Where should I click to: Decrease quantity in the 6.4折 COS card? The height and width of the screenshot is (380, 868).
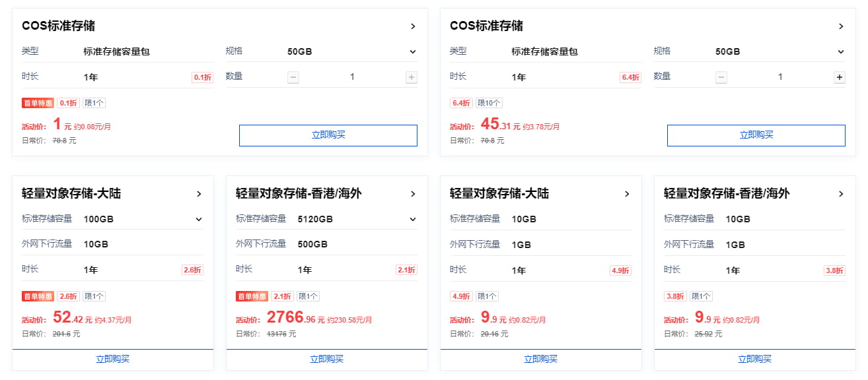pyautogui.click(x=721, y=77)
